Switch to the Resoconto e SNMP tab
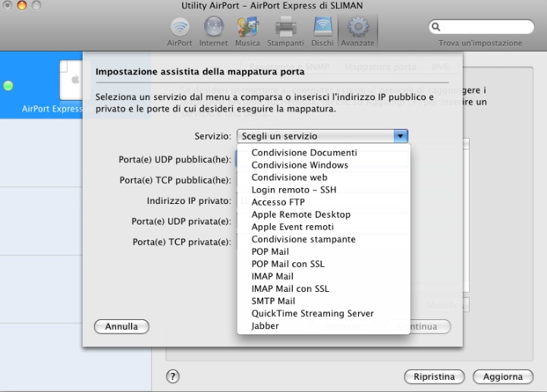 click(289, 67)
